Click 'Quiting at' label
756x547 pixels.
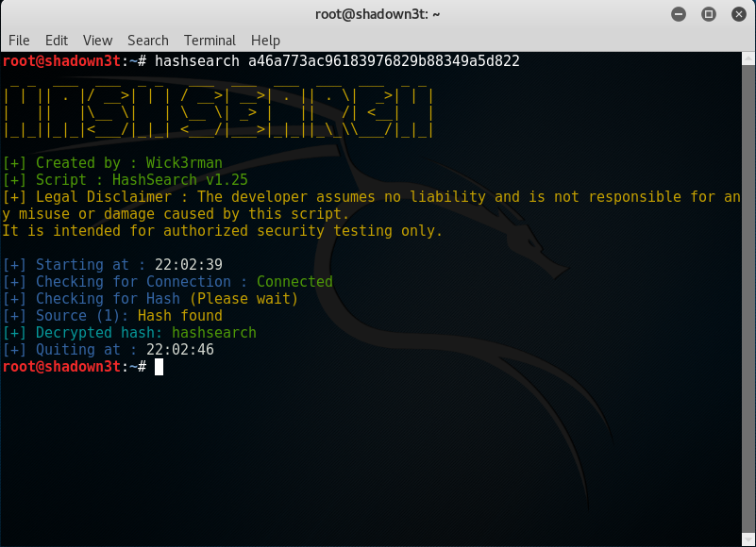tap(78, 349)
